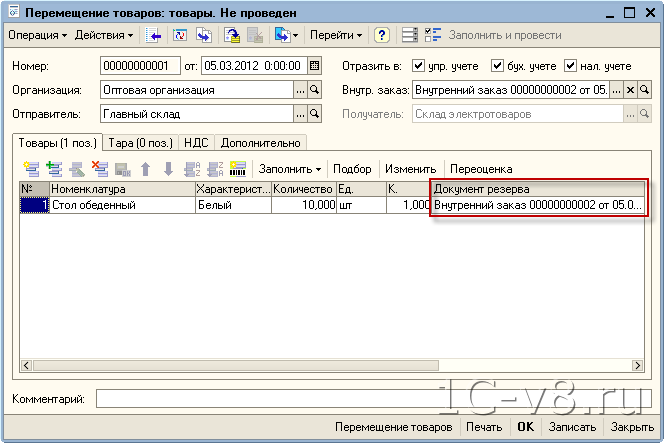
Task: Click the magnifier icon next to Внутр. заказ
Action: pos(644,90)
